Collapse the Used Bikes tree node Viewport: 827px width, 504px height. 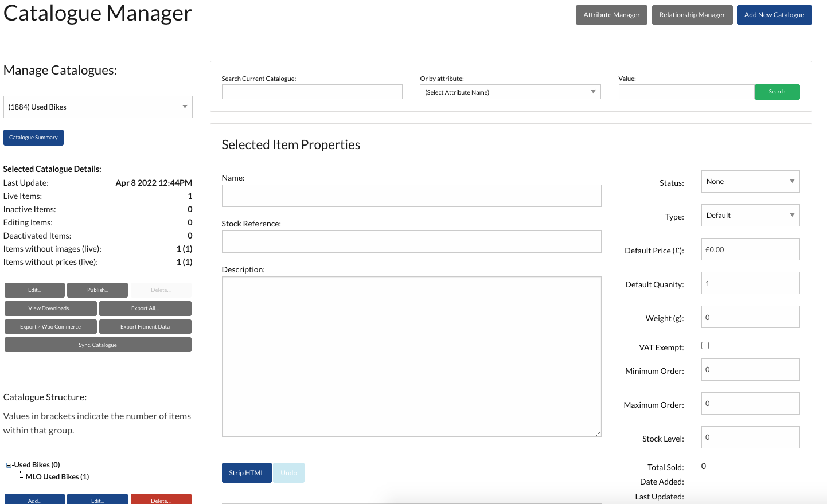(9, 465)
